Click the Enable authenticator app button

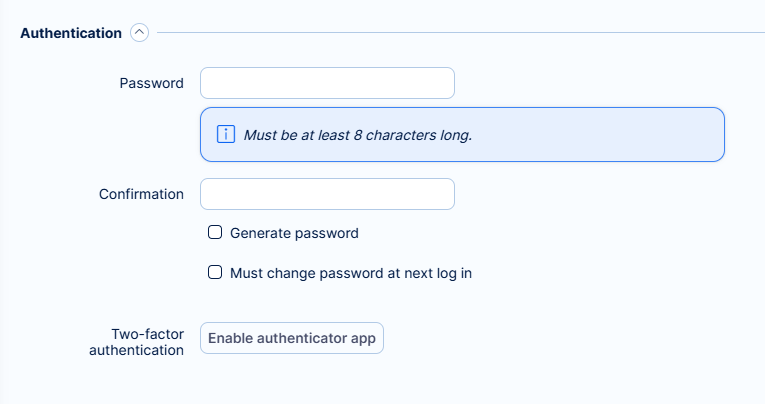pyautogui.click(x=292, y=338)
